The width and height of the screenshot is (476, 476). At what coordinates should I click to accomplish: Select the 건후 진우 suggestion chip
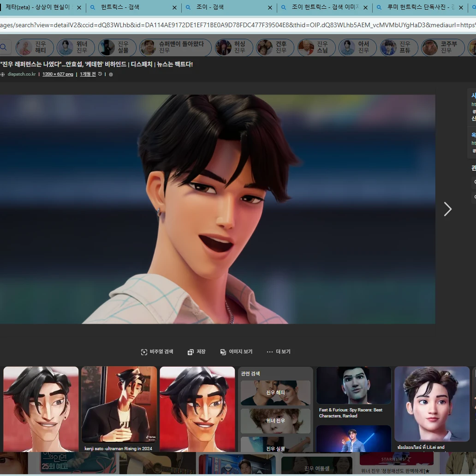(x=275, y=48)
